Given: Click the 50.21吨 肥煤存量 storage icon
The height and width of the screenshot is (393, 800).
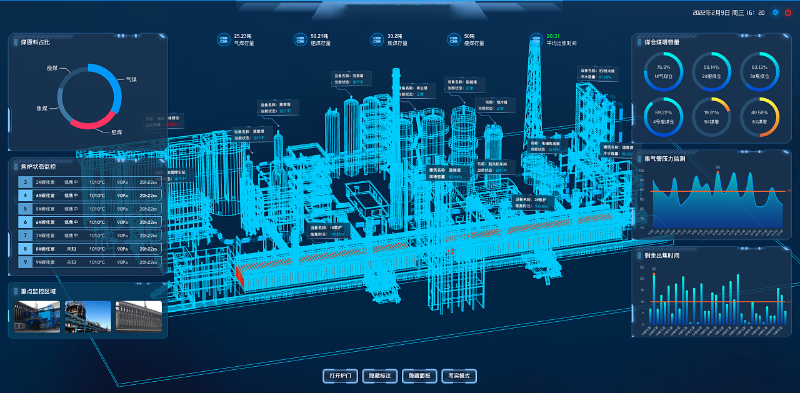Looking at the screenshot, I should coord(300,40).
